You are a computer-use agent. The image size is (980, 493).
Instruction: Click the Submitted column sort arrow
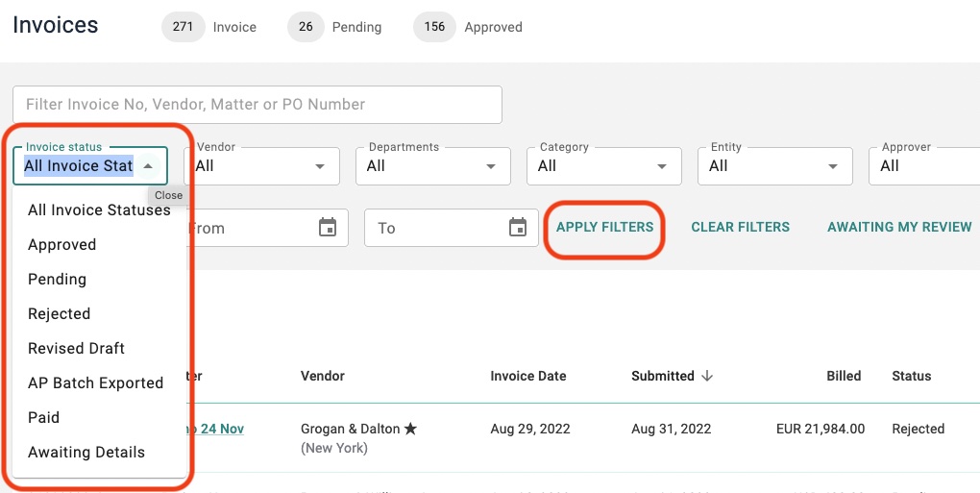(707, 376)
